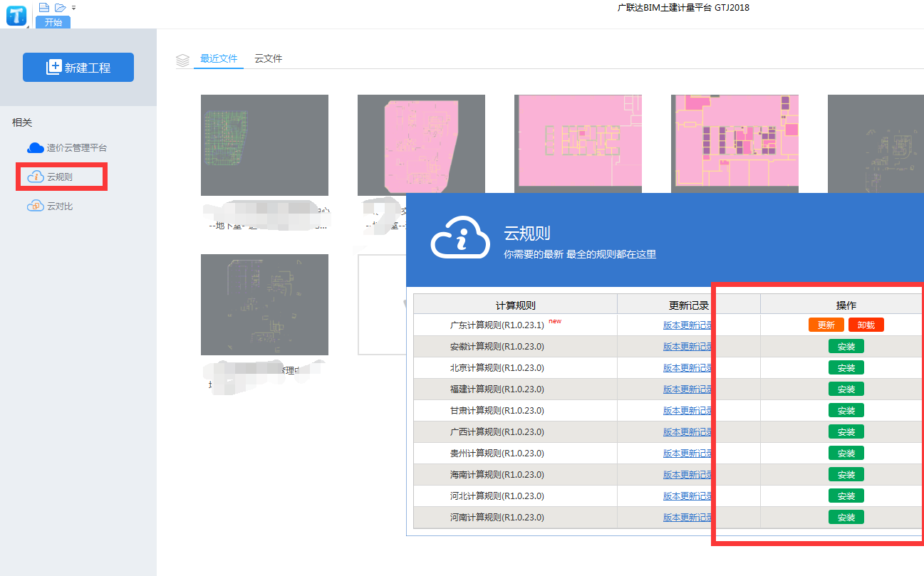Install 福建计算规则 via 安装 button
Image resolution: width=924 pixels, height=576 pixels.
(x=846, y=389)
